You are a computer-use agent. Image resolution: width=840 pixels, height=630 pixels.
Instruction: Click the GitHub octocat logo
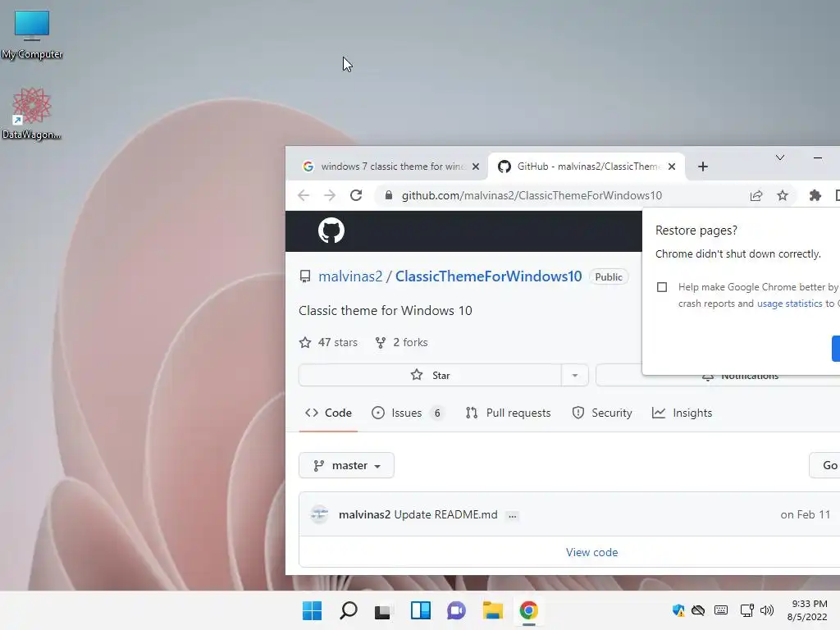click(331, 231)
